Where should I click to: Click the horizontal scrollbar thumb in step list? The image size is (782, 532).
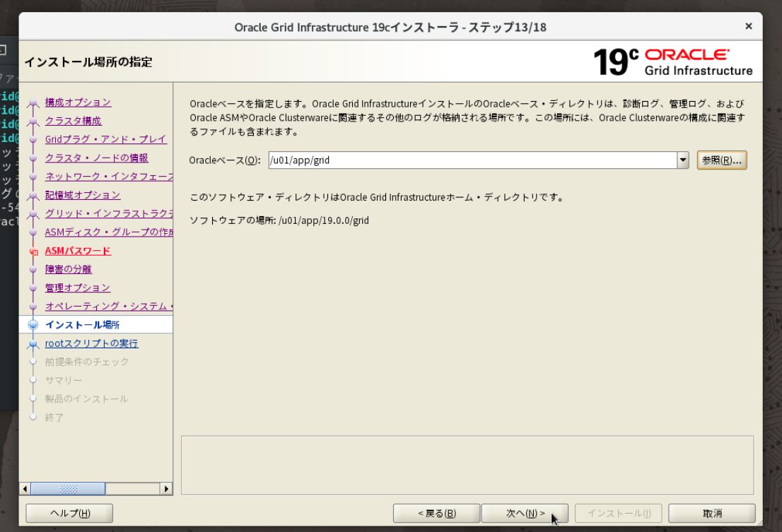pos(68,489)
